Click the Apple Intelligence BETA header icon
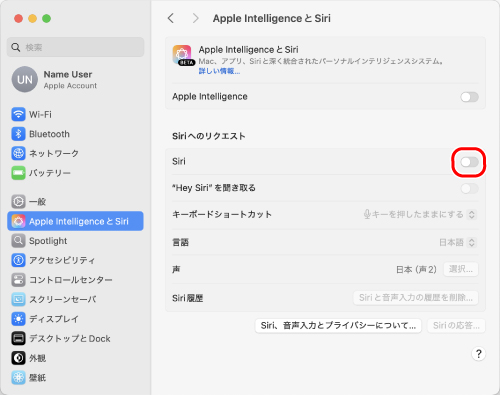The width and height of the screenshot is (500, 395). click(182, 55)
